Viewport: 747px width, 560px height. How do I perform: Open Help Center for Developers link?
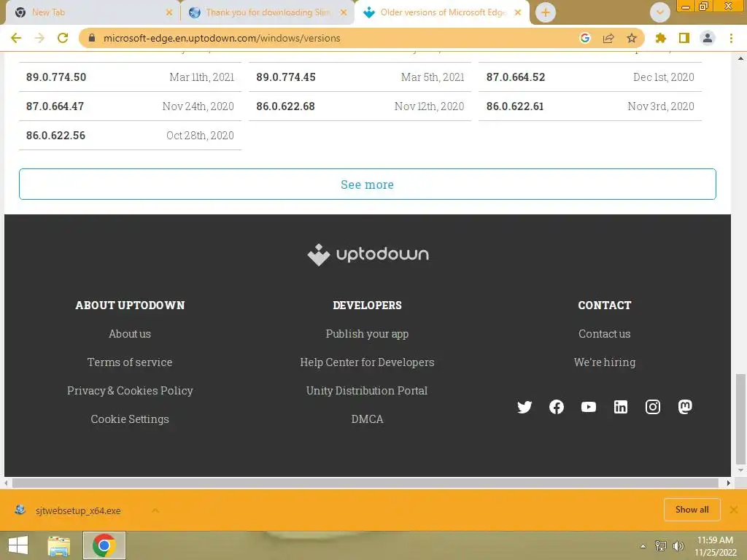[368, 362]
